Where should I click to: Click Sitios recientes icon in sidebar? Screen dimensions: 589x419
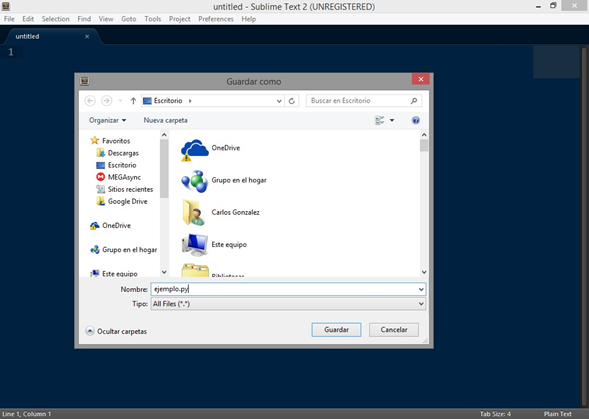(100, 189)
